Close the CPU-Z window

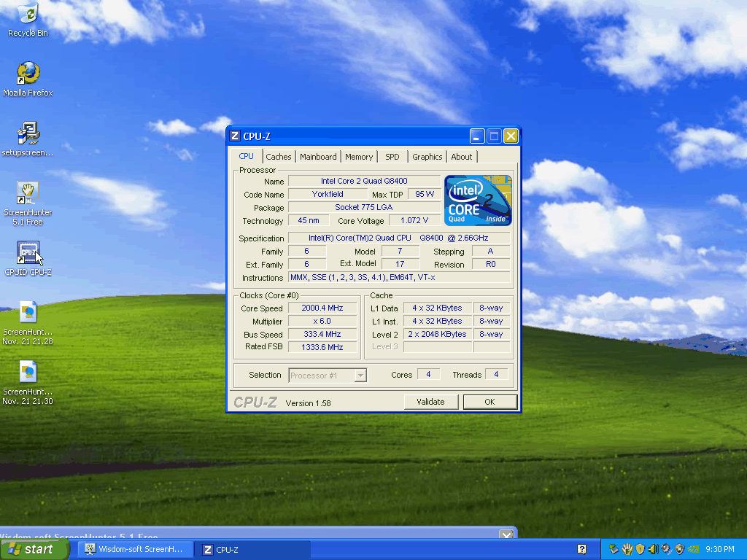click(x=511, y=136)
